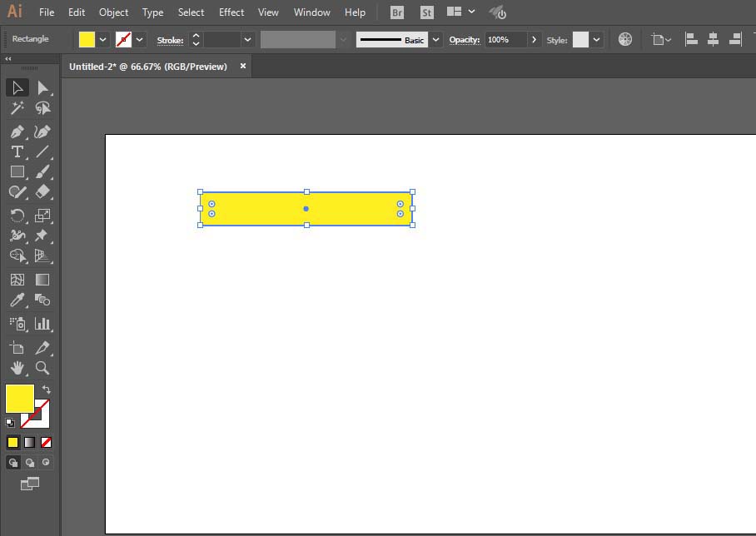Viewport: 756px width, 536px height.
Task: Click the opacity 100% field
Action: (x=505, y=39)
